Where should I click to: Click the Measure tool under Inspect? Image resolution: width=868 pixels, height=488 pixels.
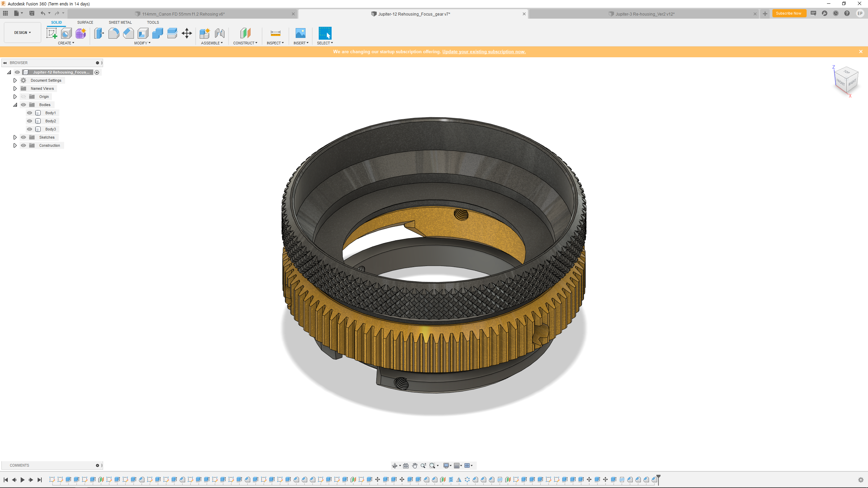click(275, 33)
